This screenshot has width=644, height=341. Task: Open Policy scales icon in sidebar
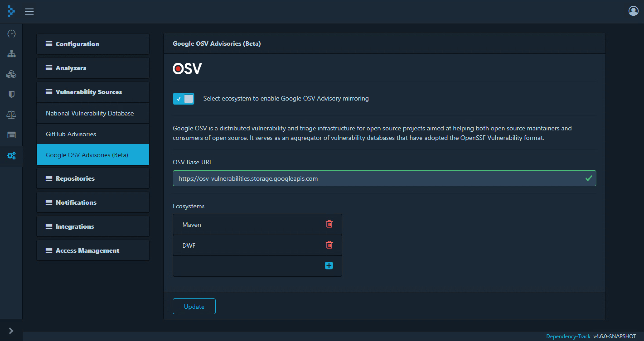[12, 115]
